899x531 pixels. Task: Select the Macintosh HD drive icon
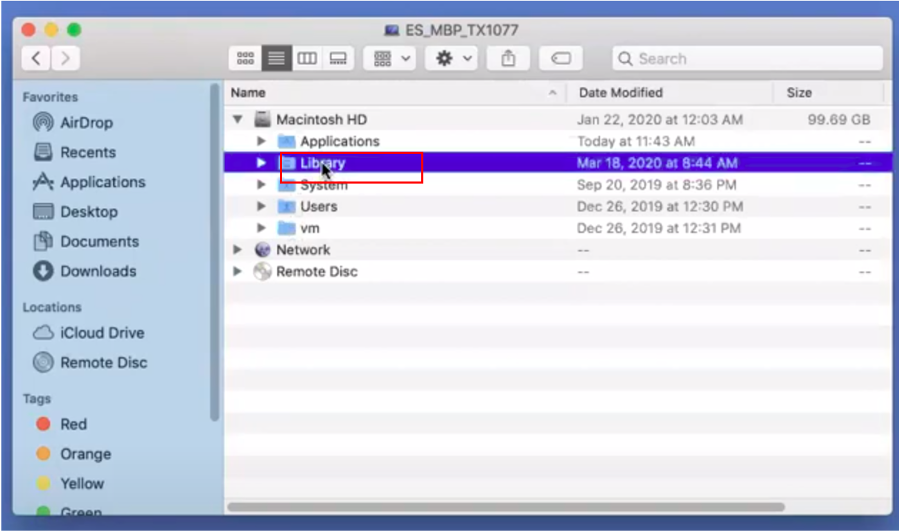[263, 119]
